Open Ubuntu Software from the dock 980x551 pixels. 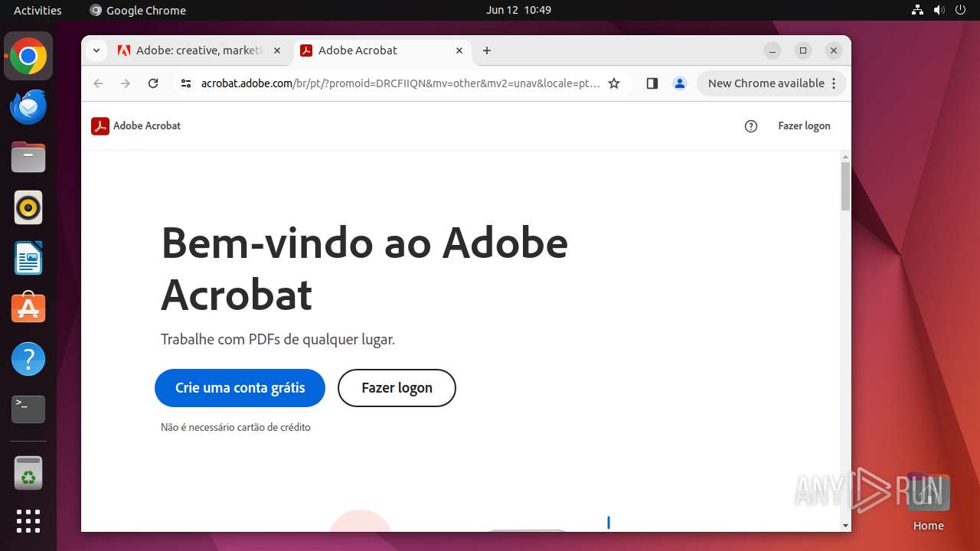pyautogui.click(x=28, y=308)
